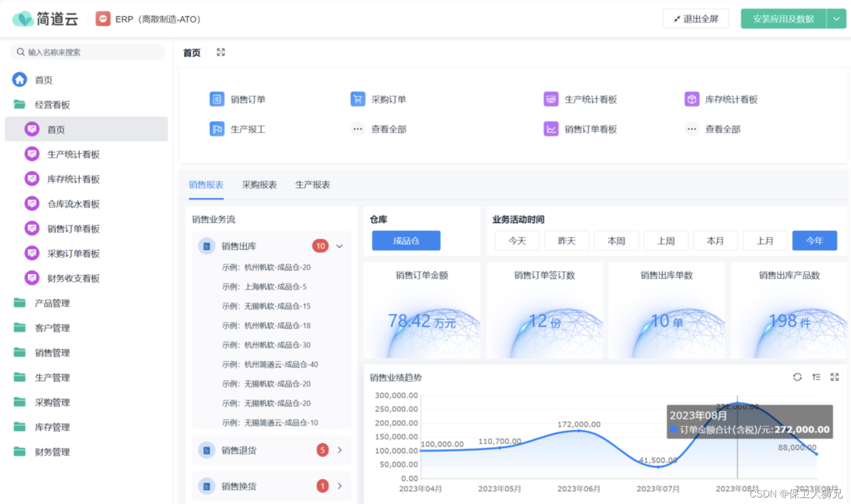Open the dropdown arrow next to 安装应用及数据
The image size is (851, 504).
pyautogui.click(x=836, y=19)
